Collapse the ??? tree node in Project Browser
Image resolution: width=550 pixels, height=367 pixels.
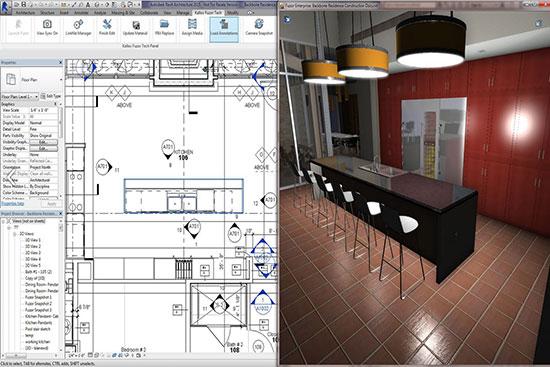tap(9, 228)
